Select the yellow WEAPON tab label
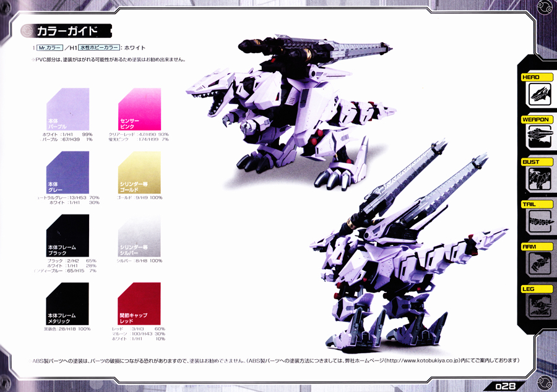The width and height of the screenshot is (557, 392). [537, 119]
